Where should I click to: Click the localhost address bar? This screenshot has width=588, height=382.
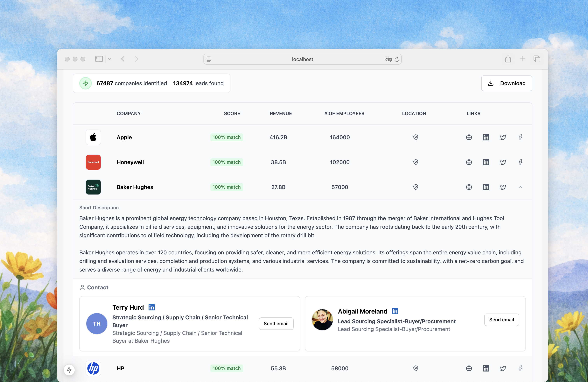click(302, 59)
